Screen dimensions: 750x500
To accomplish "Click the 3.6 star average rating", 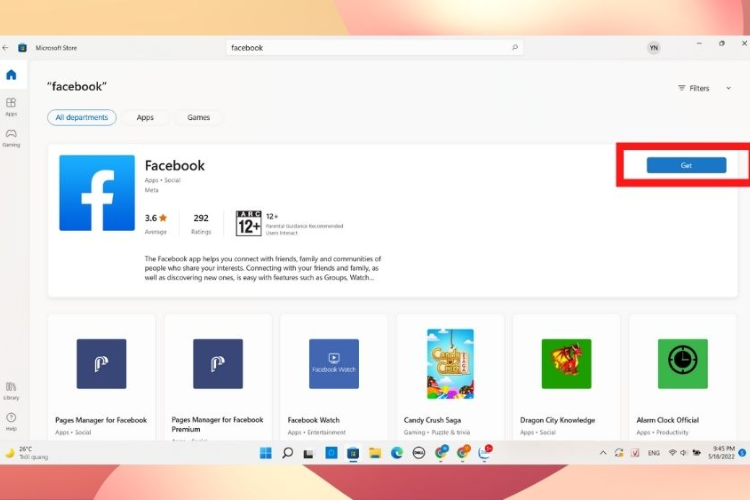I will (156, 218).
